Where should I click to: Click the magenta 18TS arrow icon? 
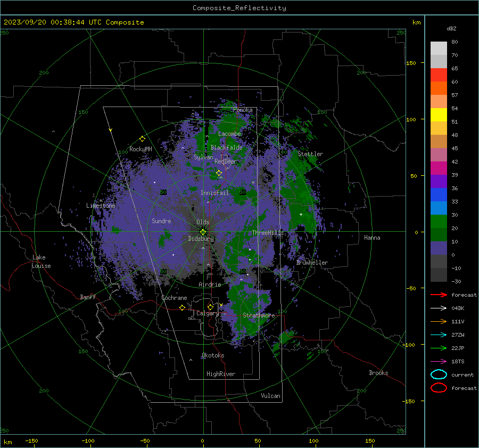439,362
